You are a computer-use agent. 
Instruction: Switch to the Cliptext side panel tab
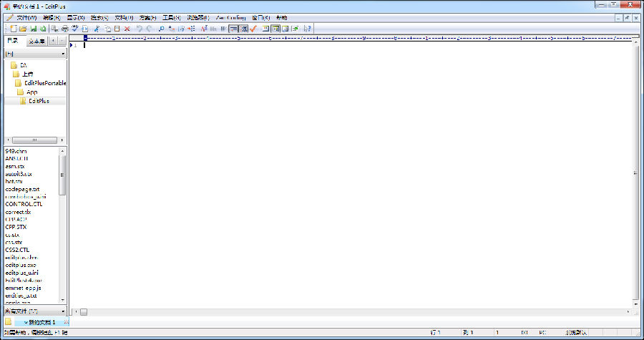pos(36,41)
